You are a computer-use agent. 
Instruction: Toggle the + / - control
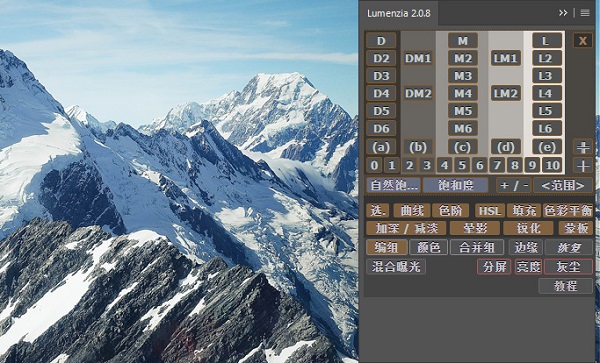(x=514, y=185)
